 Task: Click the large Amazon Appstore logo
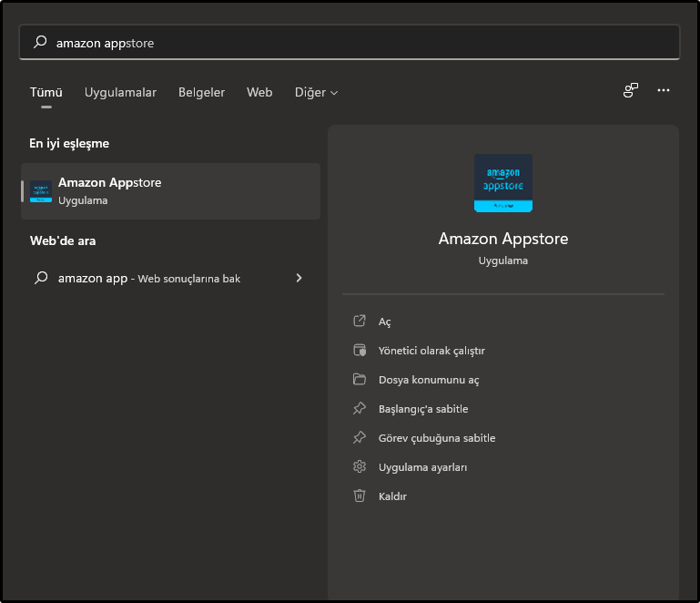(x=503, y=183)
